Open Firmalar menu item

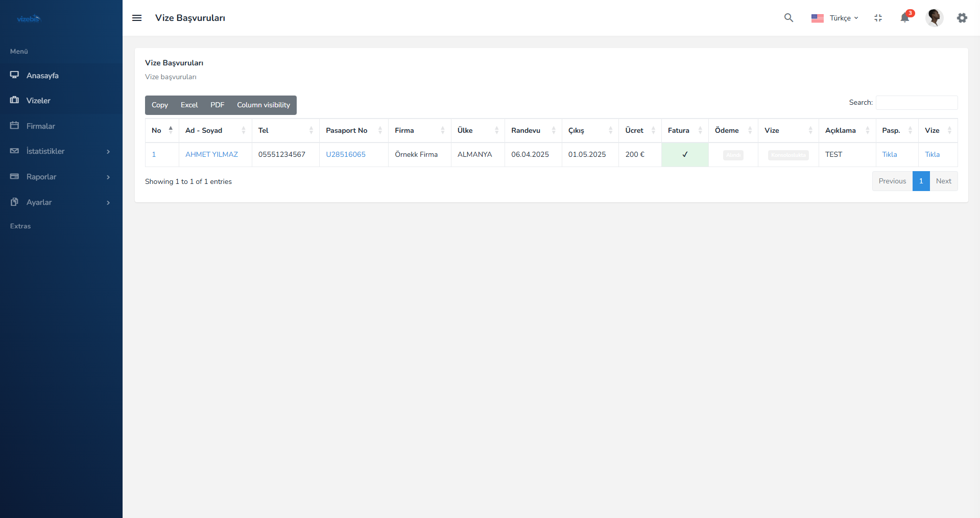point(61,126)
